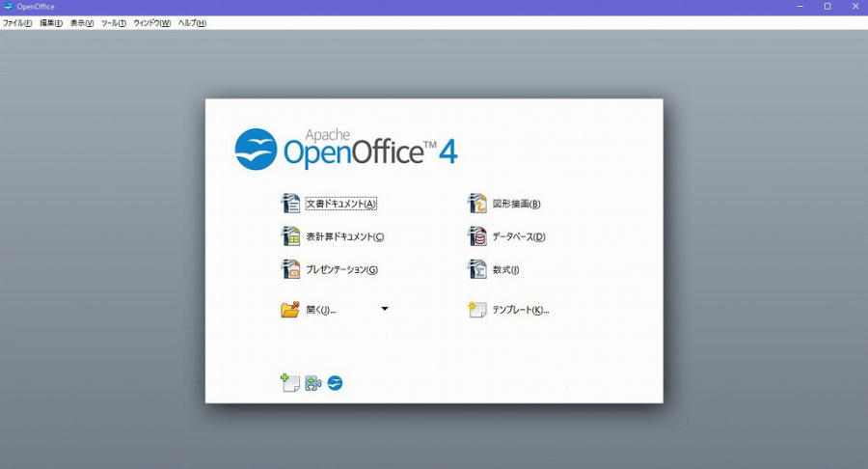The width and height of the screenshot is (868, 469).
Task: Create a new 表計算ドキュメント(C)
Action: coord(345,237)
